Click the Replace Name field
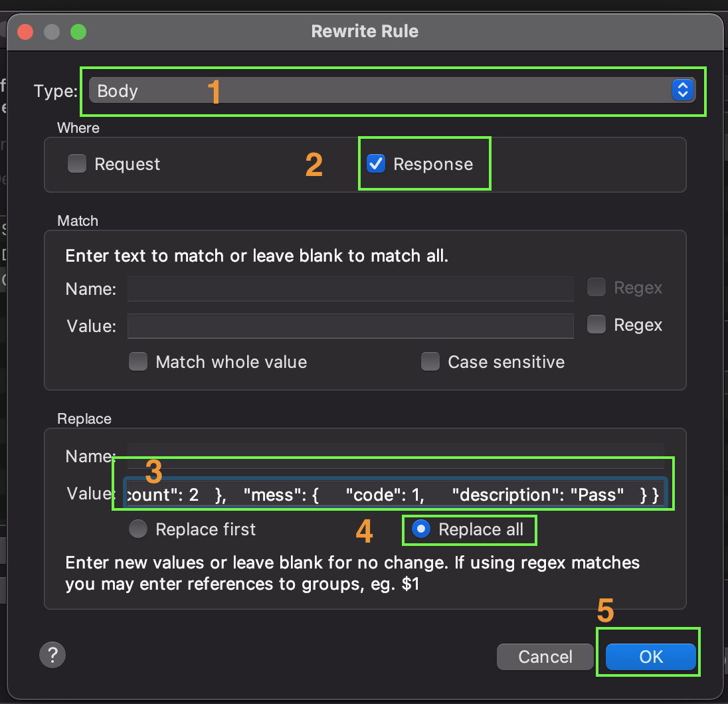Image resolution: width=728 pixels, height=704 pixels. (396, 456)
